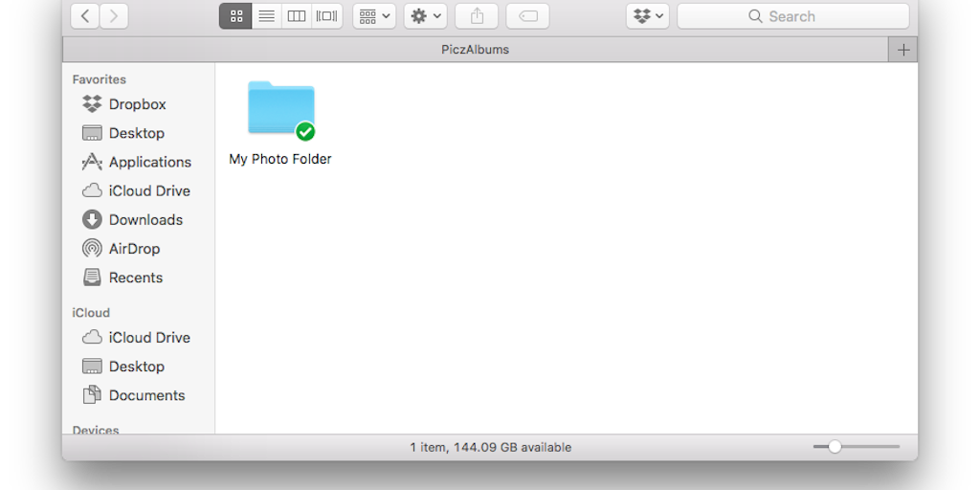
Task: Click the iCloud section header
Action: pos(91,313)
